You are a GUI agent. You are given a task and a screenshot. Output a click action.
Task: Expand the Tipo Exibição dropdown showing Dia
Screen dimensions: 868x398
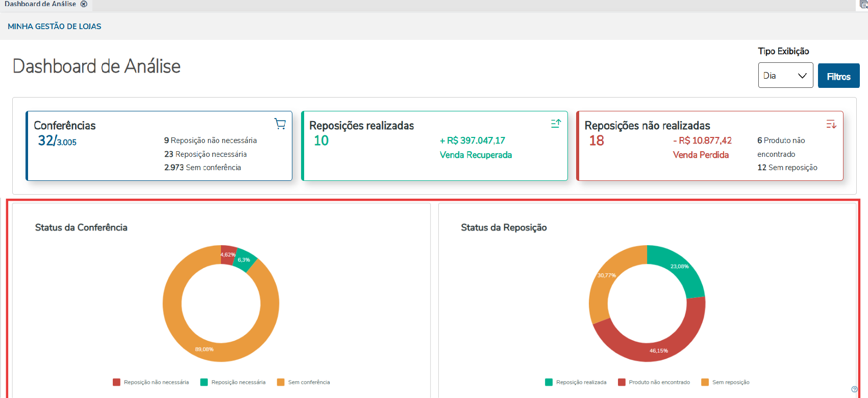(785, 76)
